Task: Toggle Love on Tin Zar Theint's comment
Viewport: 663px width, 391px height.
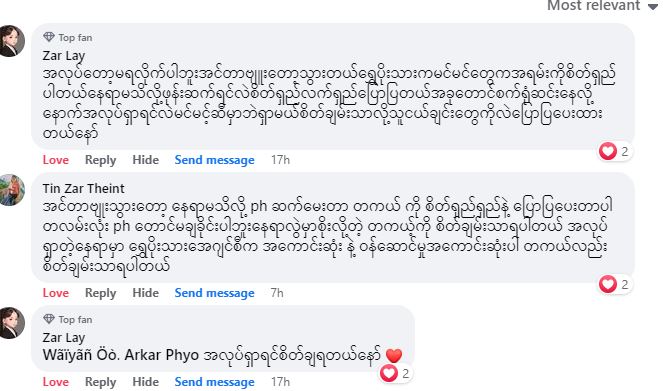Action: point(55,293)
